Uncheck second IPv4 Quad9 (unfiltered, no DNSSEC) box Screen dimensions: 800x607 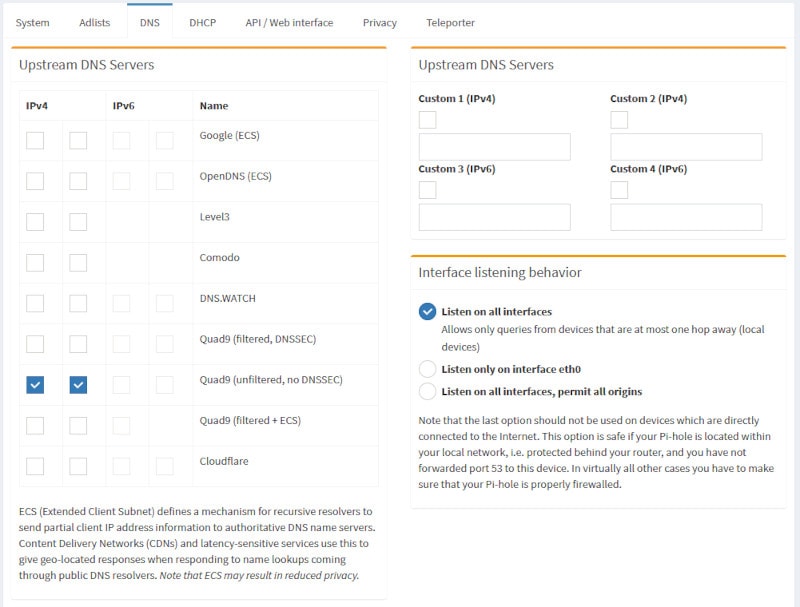pyautogui.click(x=78, y=385)
